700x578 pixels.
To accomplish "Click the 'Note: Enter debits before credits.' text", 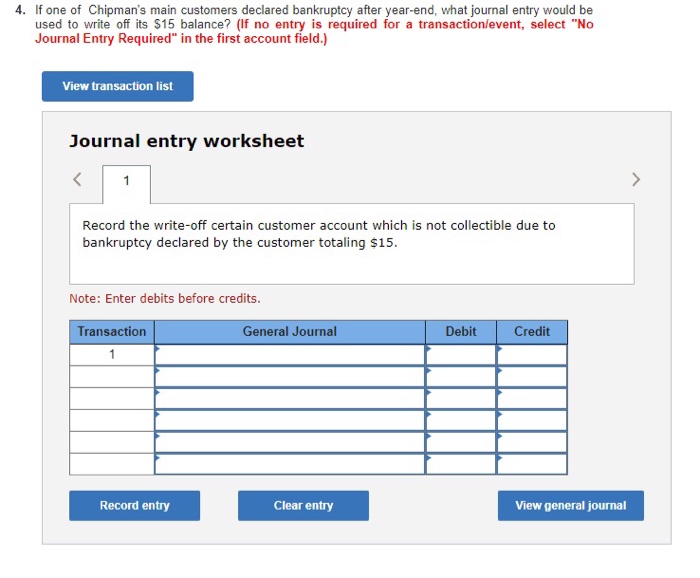I will (x=165, y=299).
